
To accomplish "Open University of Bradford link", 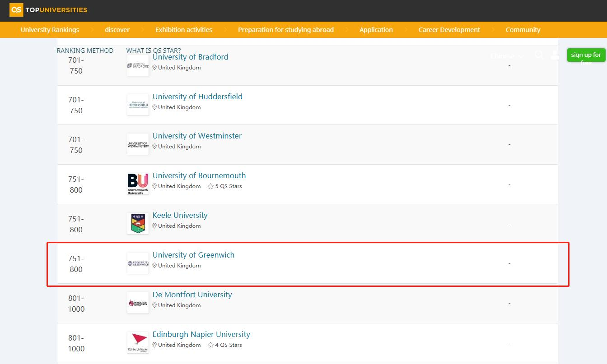I will coord(191,57).
